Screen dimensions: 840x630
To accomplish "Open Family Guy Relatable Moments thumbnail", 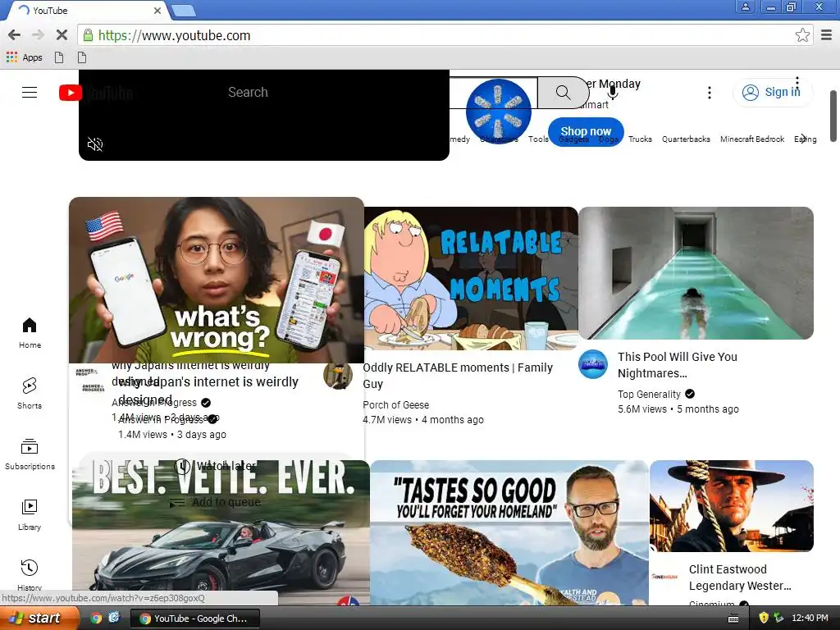I will (x=471, y=279).
